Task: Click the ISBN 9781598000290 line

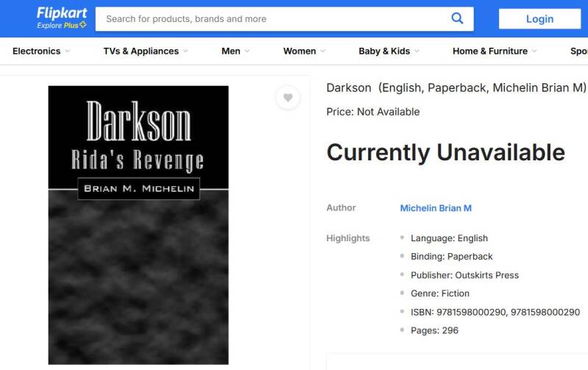Action: 495,312
